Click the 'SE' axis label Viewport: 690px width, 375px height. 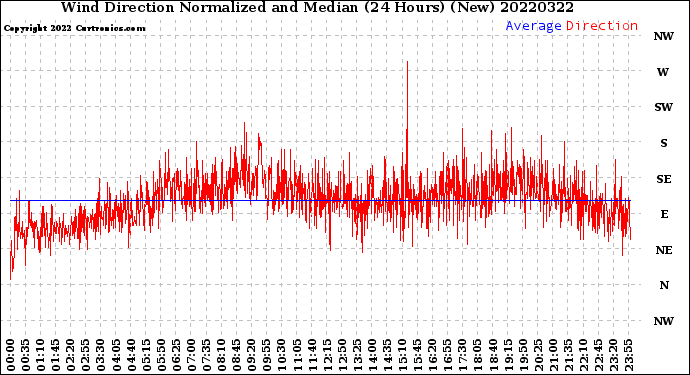tap(664, 179)
